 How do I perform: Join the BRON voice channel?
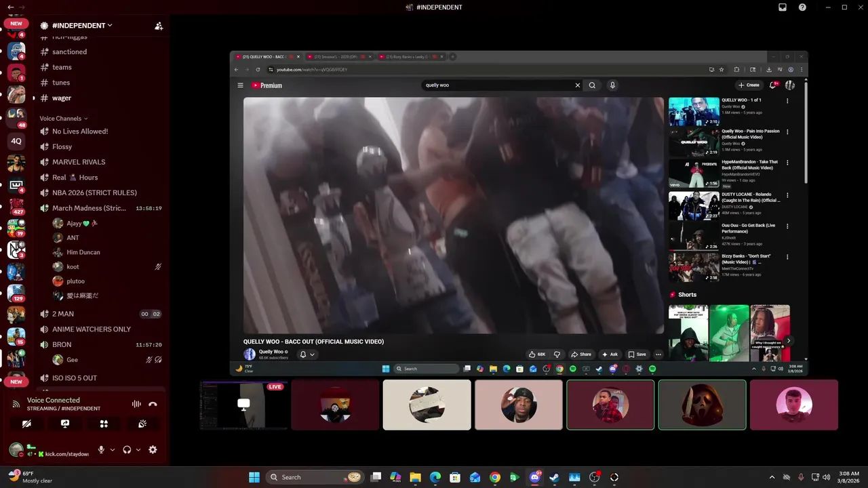[x=62, y=345]
